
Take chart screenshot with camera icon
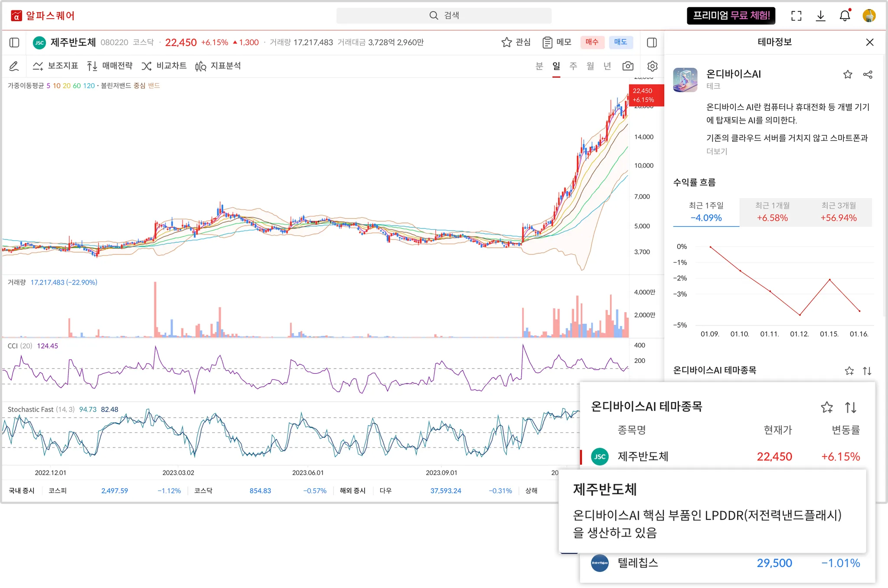click(x=627, y=66)
